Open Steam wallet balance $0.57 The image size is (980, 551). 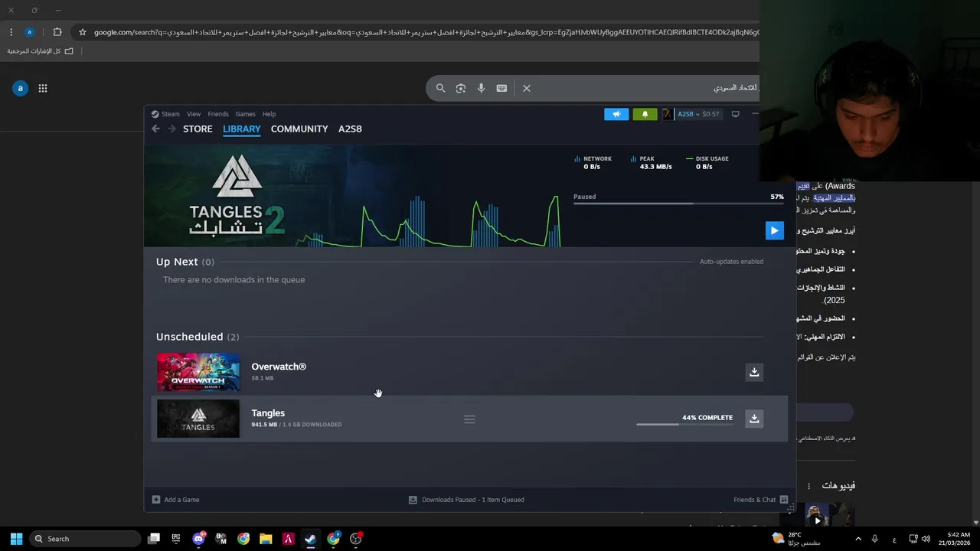pos(710,114)
